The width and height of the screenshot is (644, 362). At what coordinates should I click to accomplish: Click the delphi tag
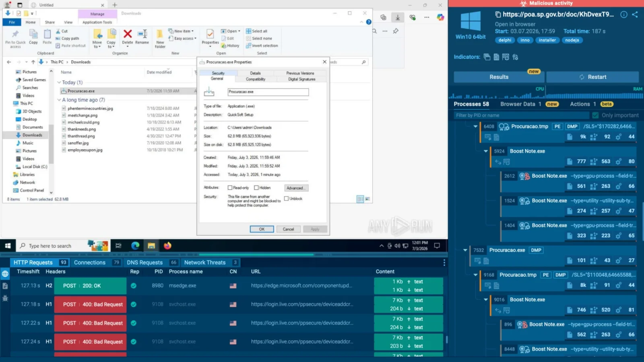point(505,40)
